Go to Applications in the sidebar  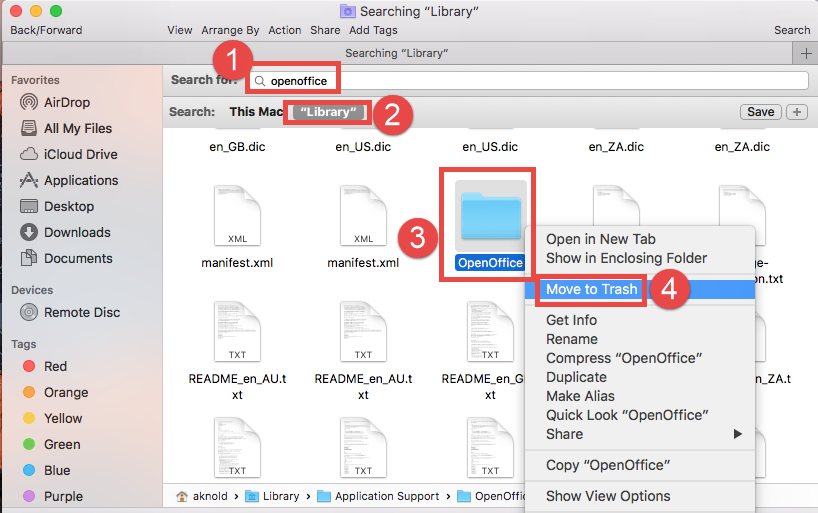[x=69, y=181]
